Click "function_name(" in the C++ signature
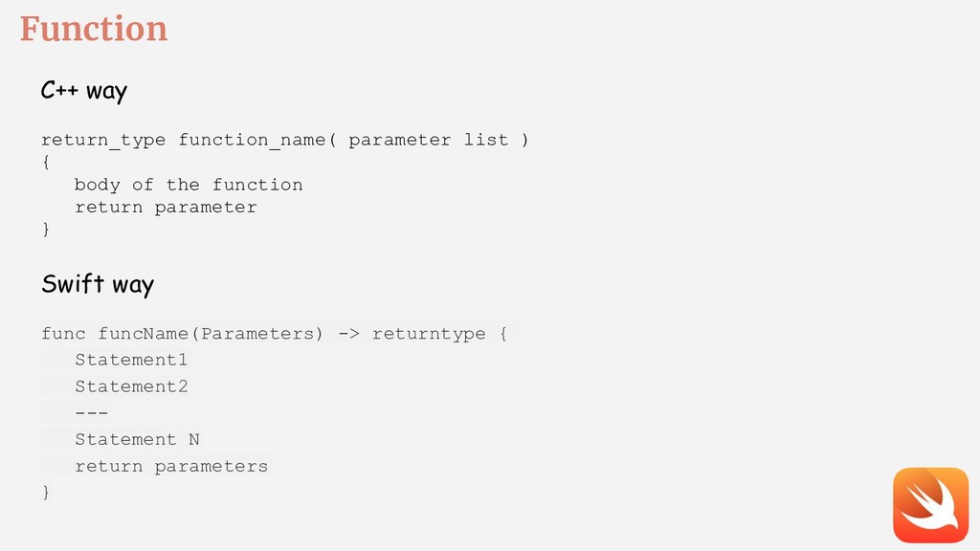The width and height of the screenshot is (980, 551). pyautogui.click(x=257, y=140)
